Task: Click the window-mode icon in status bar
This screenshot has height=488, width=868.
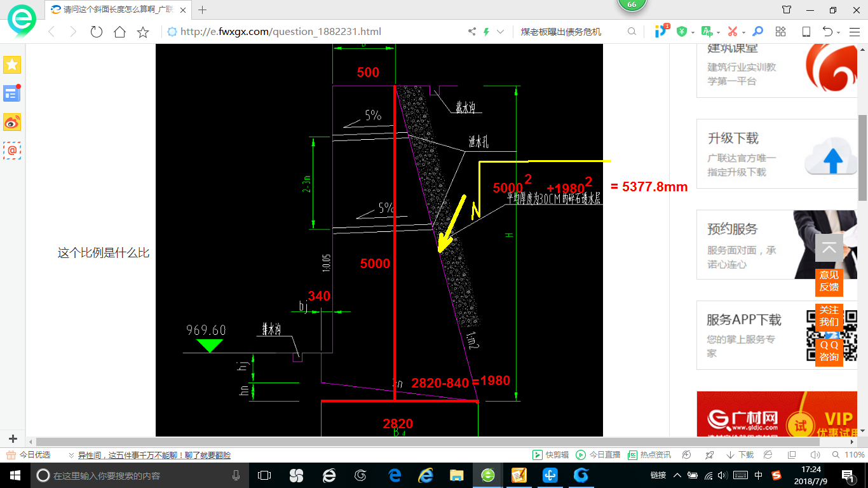Action: tap(792, 455)
